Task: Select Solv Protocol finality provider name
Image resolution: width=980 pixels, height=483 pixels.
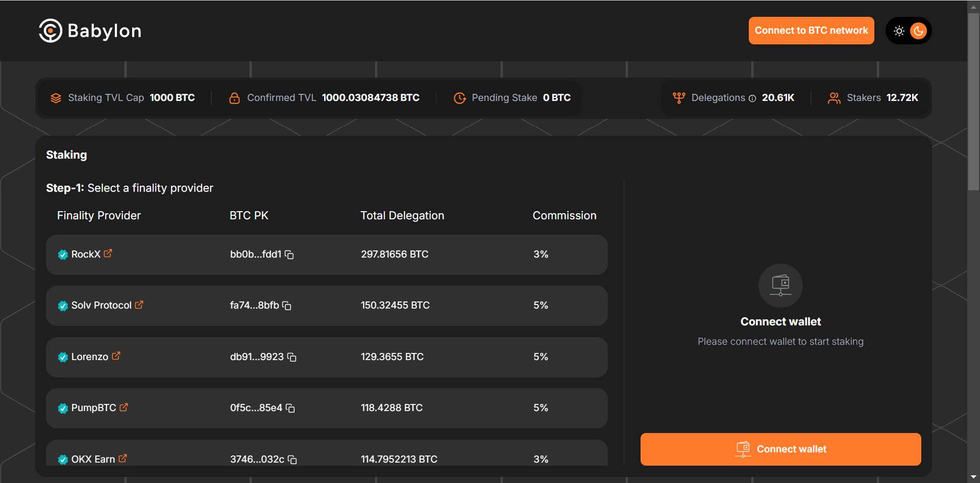Action: tap(102, 305)
